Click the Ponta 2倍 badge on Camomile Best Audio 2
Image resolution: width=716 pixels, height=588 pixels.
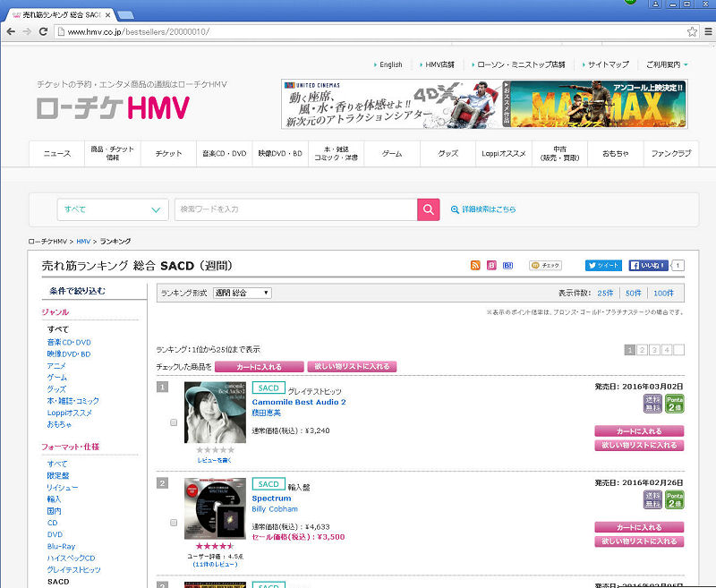point(675,404)
